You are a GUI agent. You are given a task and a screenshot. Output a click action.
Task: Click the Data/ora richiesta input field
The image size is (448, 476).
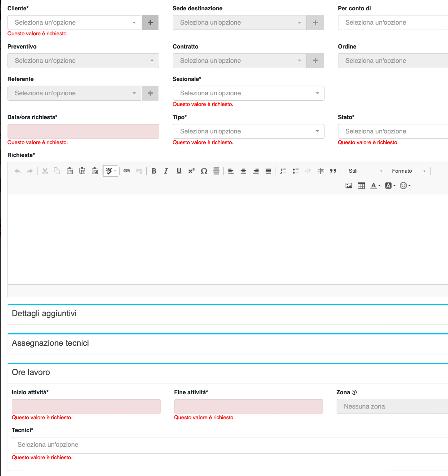pyautogui.click(x=83, y=131)
